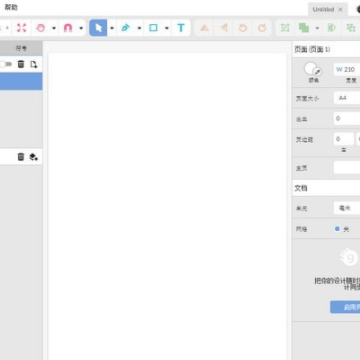Click the rotate clockwise icon

tap(262, 28)
